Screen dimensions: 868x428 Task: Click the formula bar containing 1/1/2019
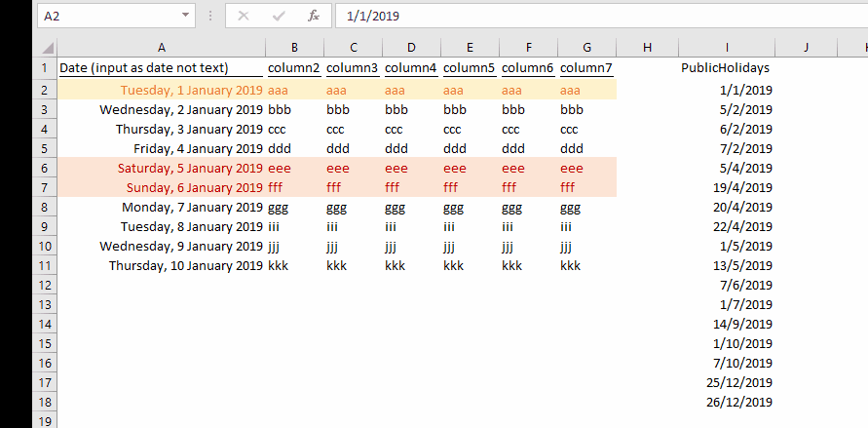coord(585,17)
